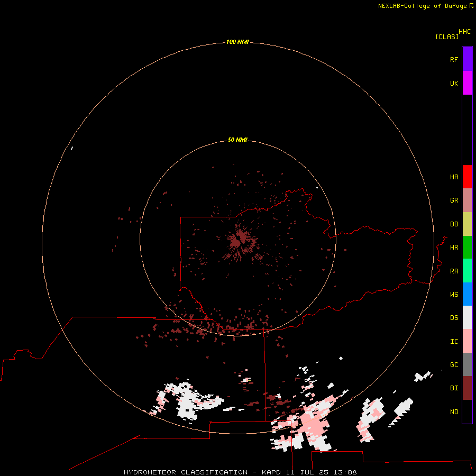The height and width of the screenshot is (476, 476).
Task: Click the DS legend text
Action: (454, 318)
